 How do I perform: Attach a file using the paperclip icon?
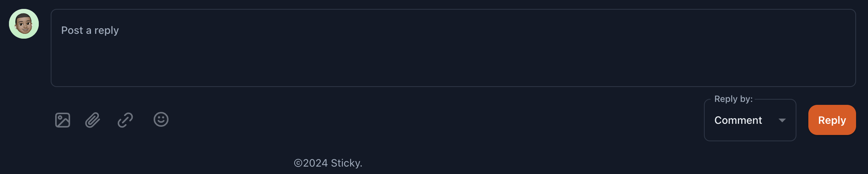pyautogui.click(x=92, y=120)
